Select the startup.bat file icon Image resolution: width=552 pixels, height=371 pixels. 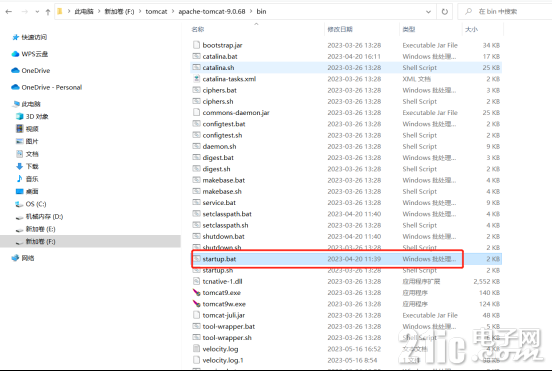click(196, 259)
